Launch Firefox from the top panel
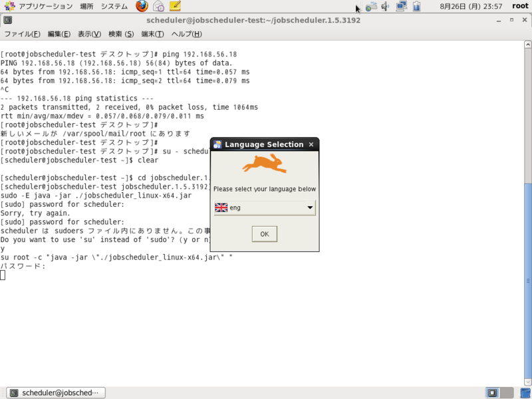This screenshot has height=399, width=532. 142,6
